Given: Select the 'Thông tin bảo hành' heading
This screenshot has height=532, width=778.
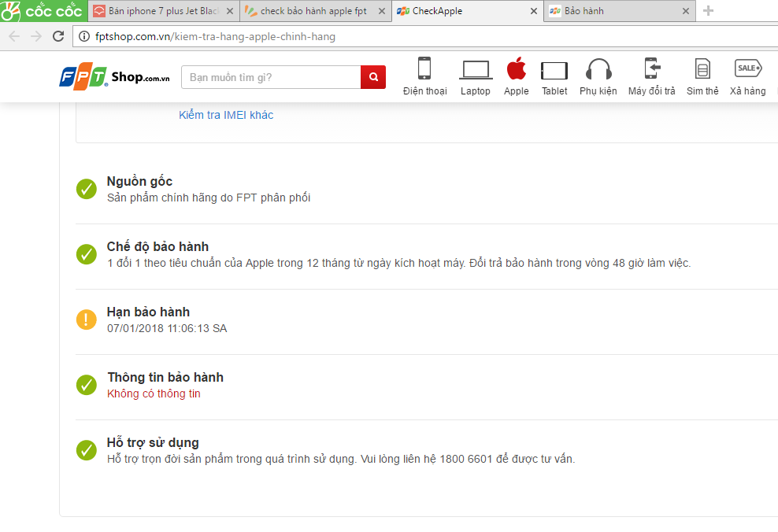Looking at the screenshot, I should pyautogui.click(x=165, y=377).
